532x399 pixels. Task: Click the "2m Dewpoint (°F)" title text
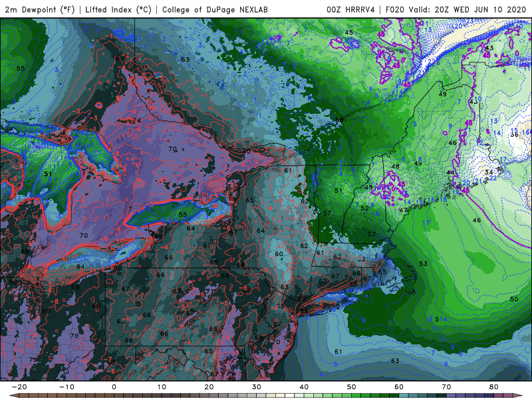click(x=39, y=10)
